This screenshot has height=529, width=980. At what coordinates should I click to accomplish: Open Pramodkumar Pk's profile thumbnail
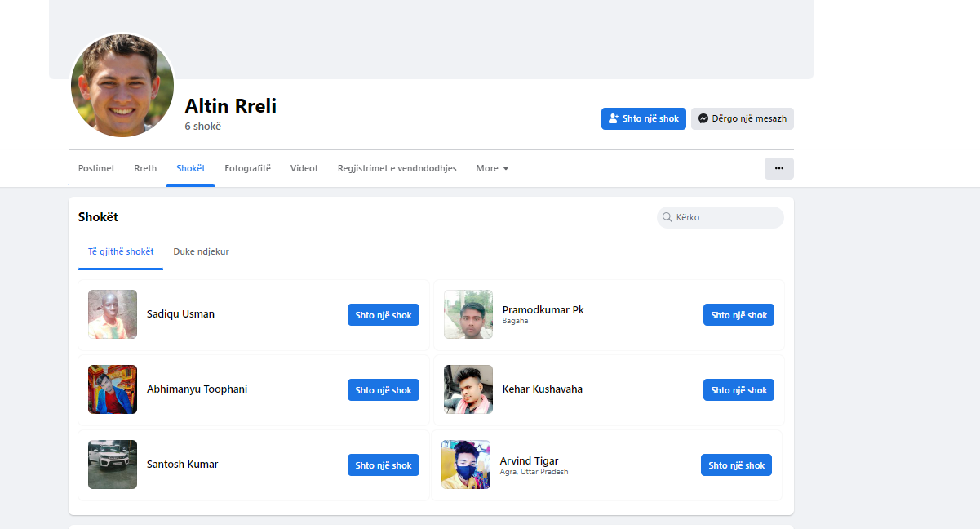468,314
